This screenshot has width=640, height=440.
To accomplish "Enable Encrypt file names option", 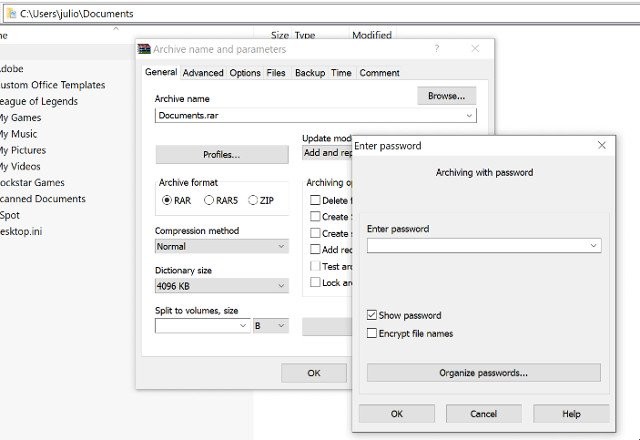I will click(373, 333).
